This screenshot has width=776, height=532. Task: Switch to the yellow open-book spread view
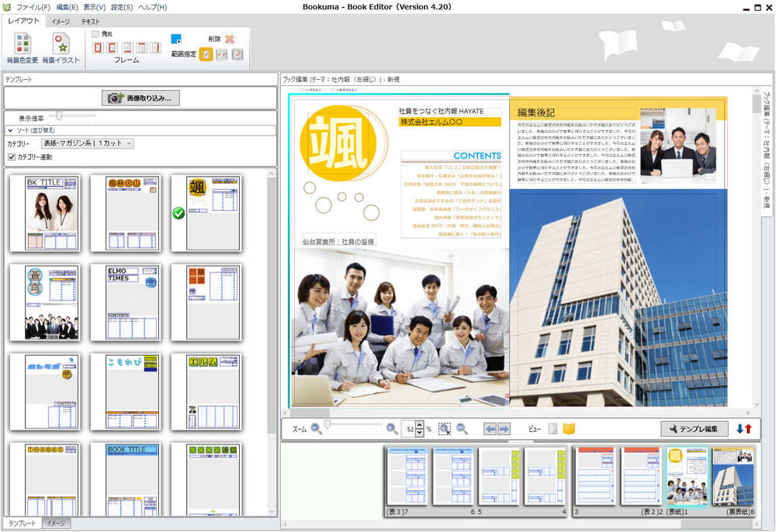[x=569, y=429]
